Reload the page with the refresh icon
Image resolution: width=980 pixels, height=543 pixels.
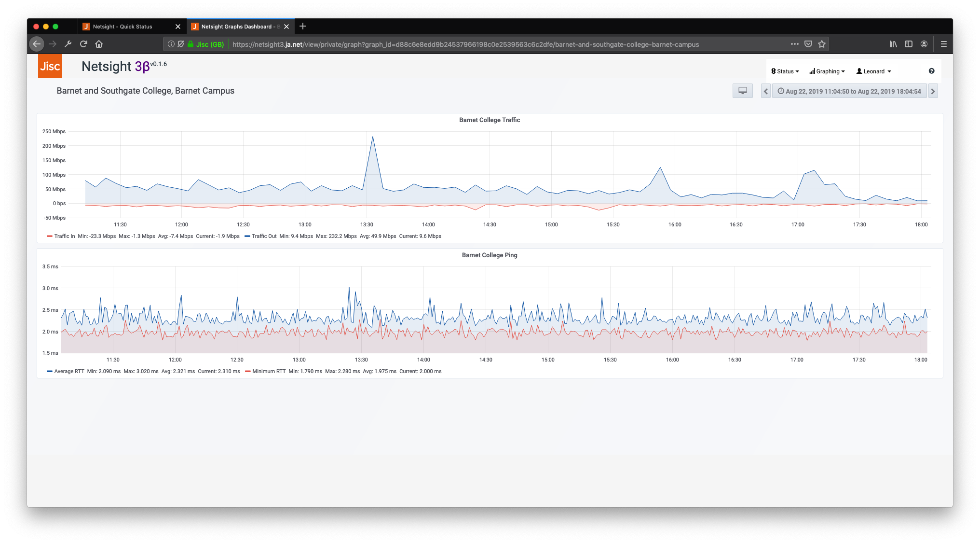click(x=83, y=44)
